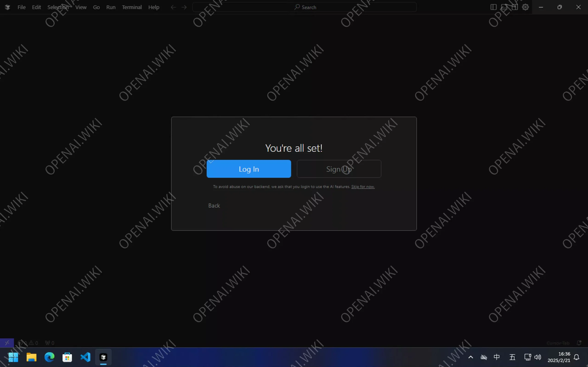Expand the Go menu item
This screenshot has height=367, width=588.
pyautogui.click(x=96, y=7)
